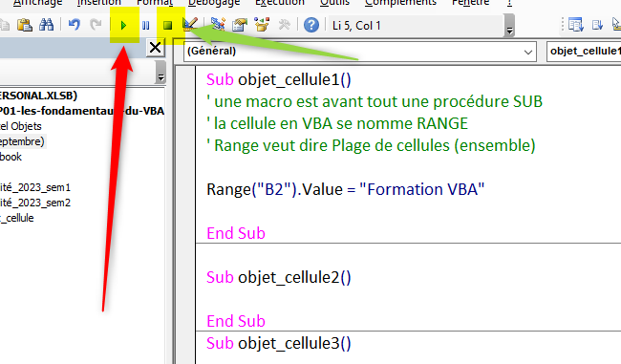
Task: Run the macro with green play button
Action: [123, 26]
